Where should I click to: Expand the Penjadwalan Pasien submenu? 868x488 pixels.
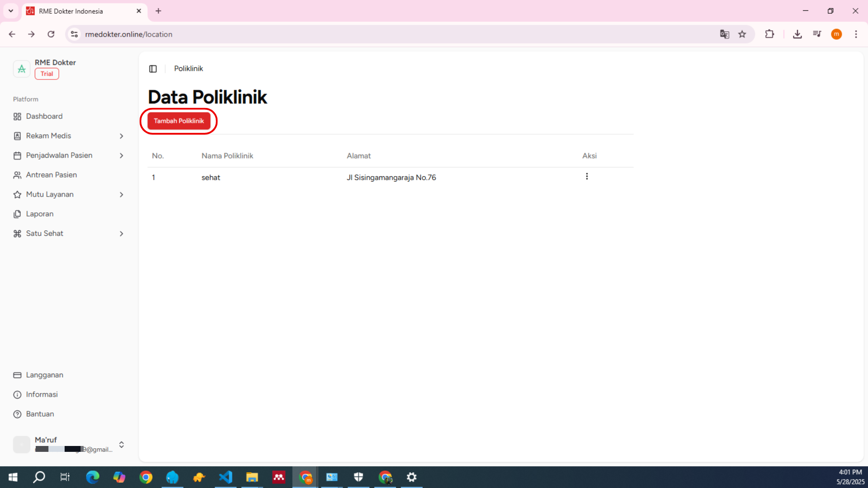[x=121, y=155]
